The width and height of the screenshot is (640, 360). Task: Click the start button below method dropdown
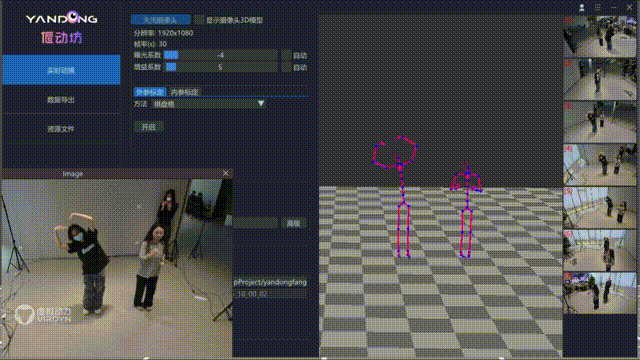click(x=148, y=127)
